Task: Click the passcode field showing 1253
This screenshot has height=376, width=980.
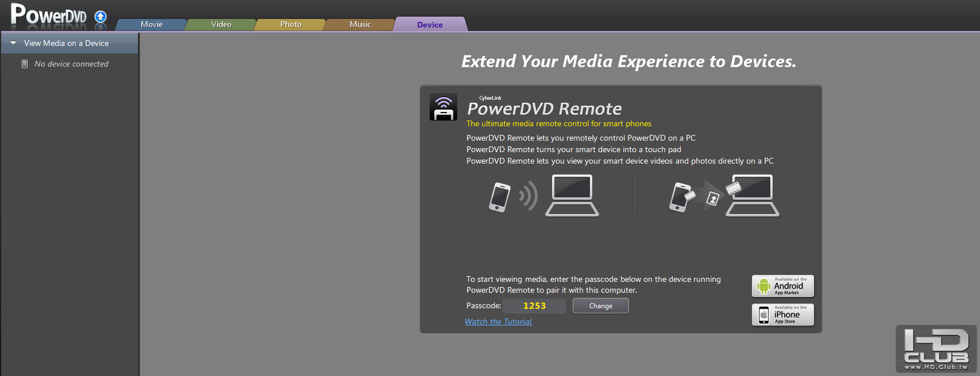Action: (x=534, y=306)
